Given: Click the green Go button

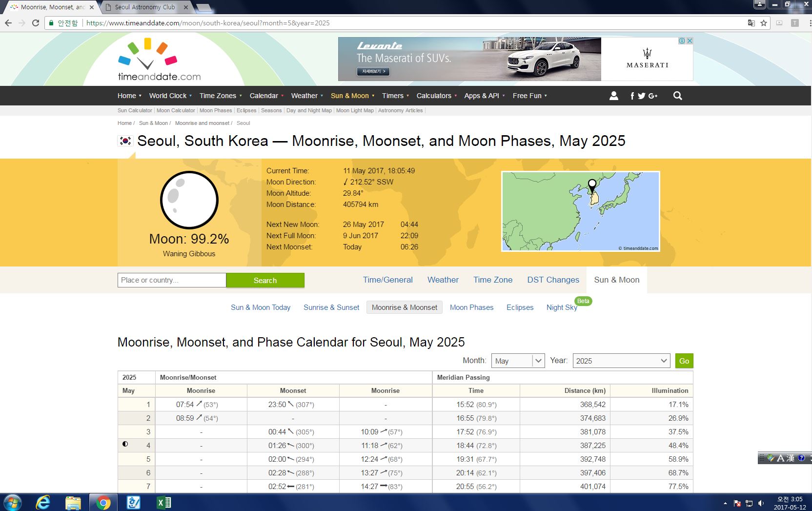Looking at the screenshot, I should pos(684,361).
